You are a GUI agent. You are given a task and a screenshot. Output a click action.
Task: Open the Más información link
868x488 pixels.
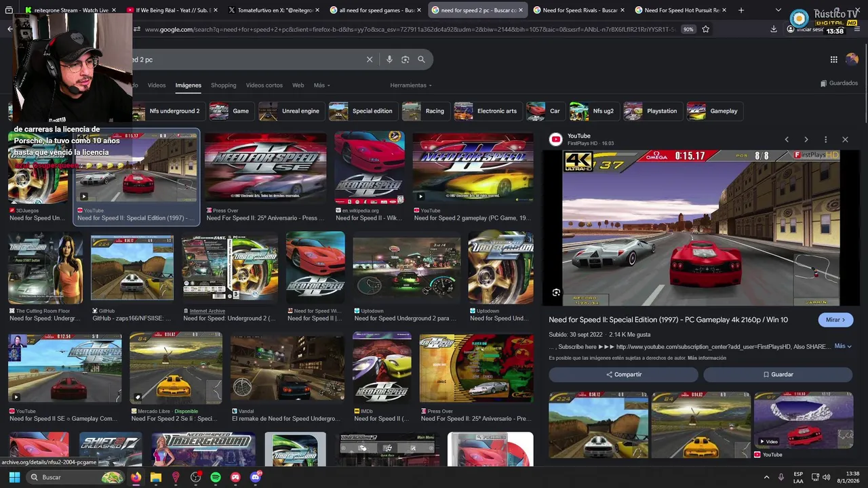point(707,358)
